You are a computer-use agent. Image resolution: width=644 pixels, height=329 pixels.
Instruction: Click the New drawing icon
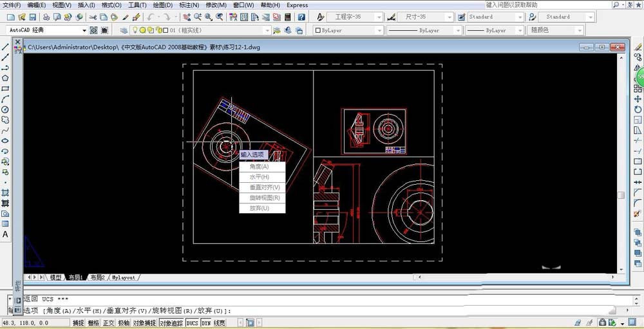coord(11,17)
